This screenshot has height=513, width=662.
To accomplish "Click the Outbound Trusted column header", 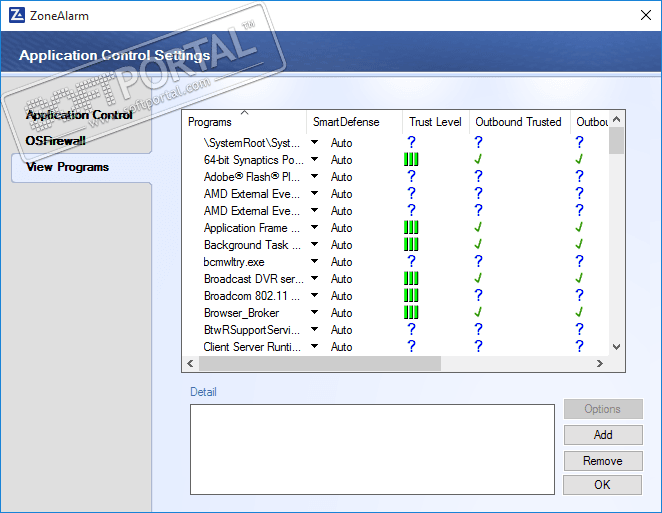I will [518, 122].
